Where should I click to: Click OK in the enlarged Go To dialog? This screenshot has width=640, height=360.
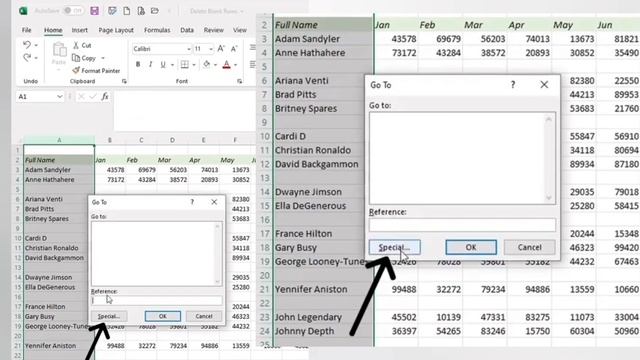[x=471, y=247]
